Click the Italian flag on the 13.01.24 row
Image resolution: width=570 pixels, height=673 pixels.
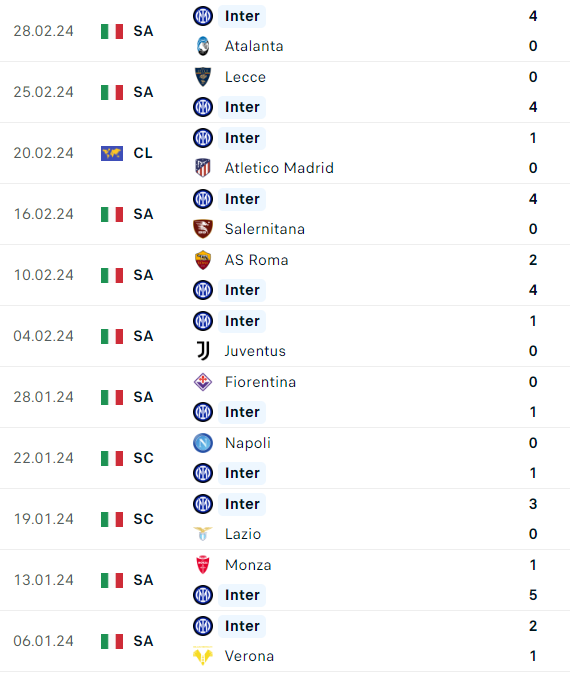coord(112,580)
